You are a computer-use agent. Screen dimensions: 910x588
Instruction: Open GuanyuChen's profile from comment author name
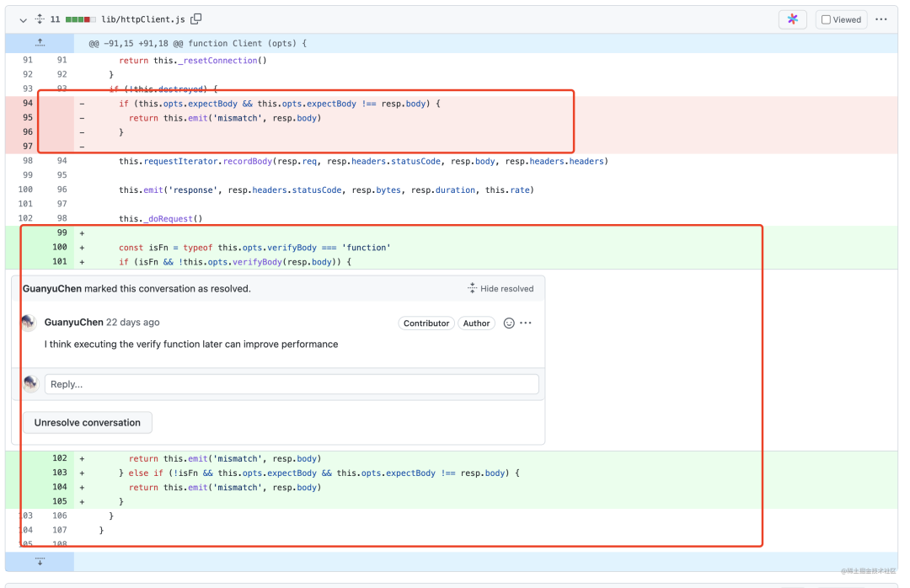pos(73,323)
